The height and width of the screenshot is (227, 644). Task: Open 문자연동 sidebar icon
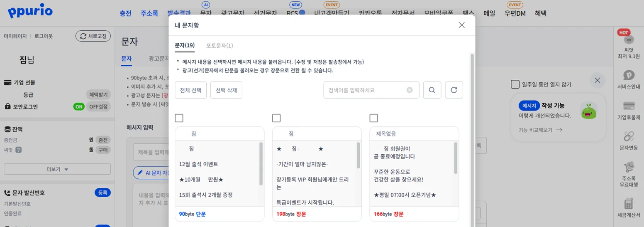[x=629, y=141]
